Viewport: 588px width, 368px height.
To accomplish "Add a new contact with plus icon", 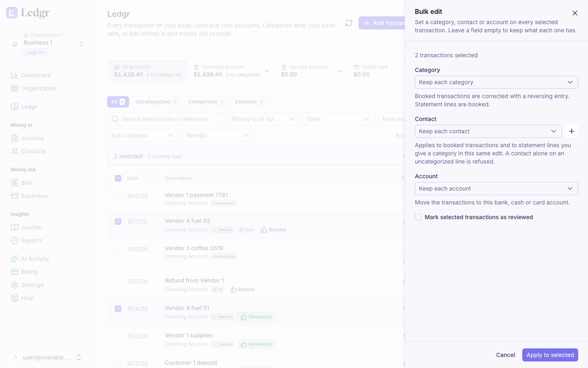I will (572, 131).
